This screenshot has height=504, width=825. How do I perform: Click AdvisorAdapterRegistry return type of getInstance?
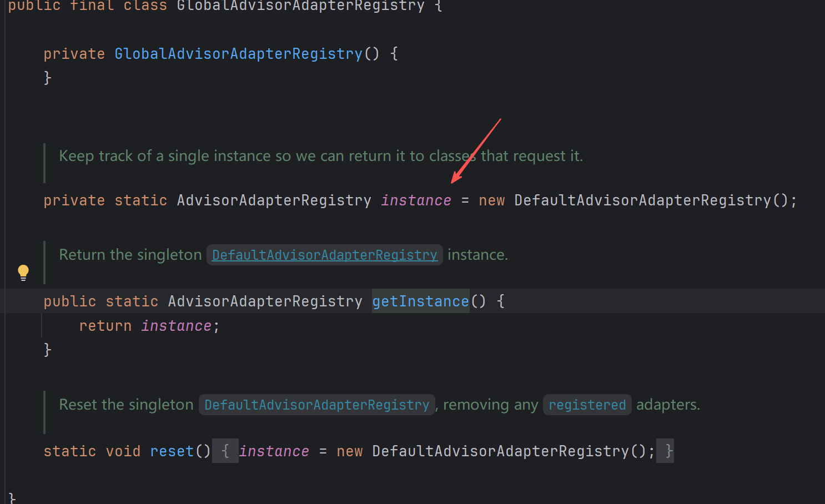[265, 301]
